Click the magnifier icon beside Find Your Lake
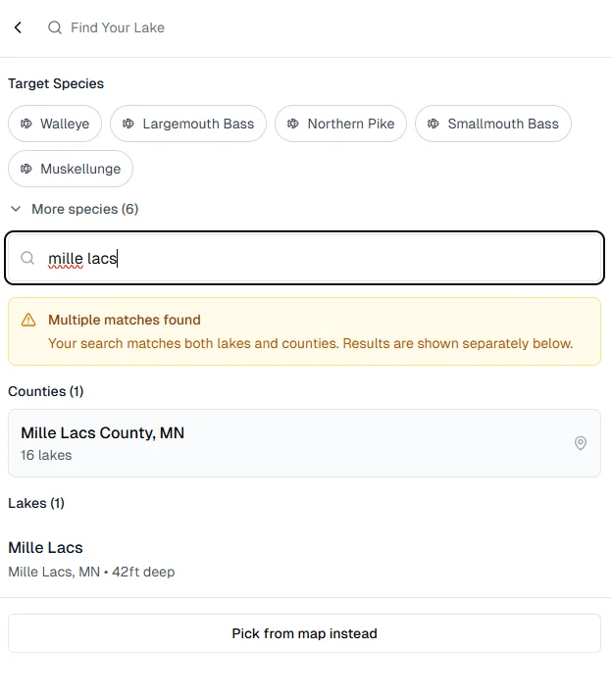This screenshot has height=700, width=612. pyautogui.click(x=55, y=28)
